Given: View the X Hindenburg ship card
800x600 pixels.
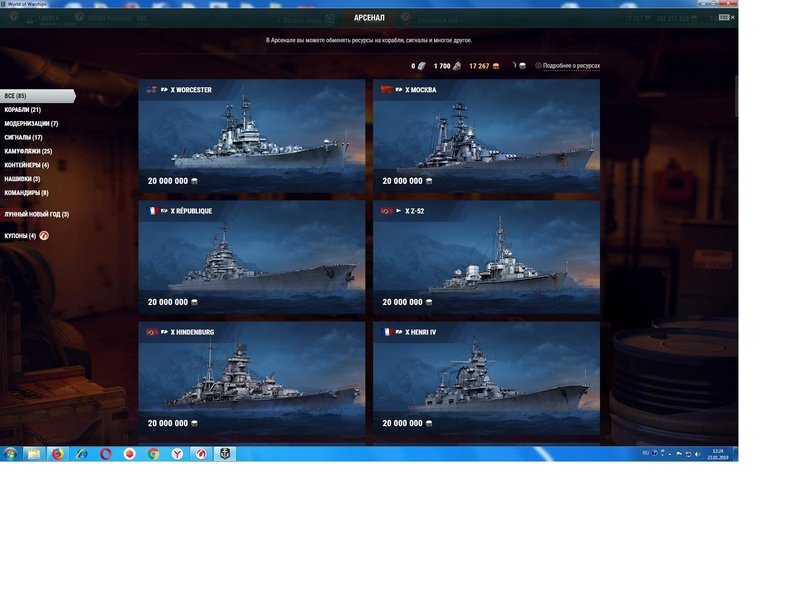Looking at the screenshot, I should tap(252, 378).
